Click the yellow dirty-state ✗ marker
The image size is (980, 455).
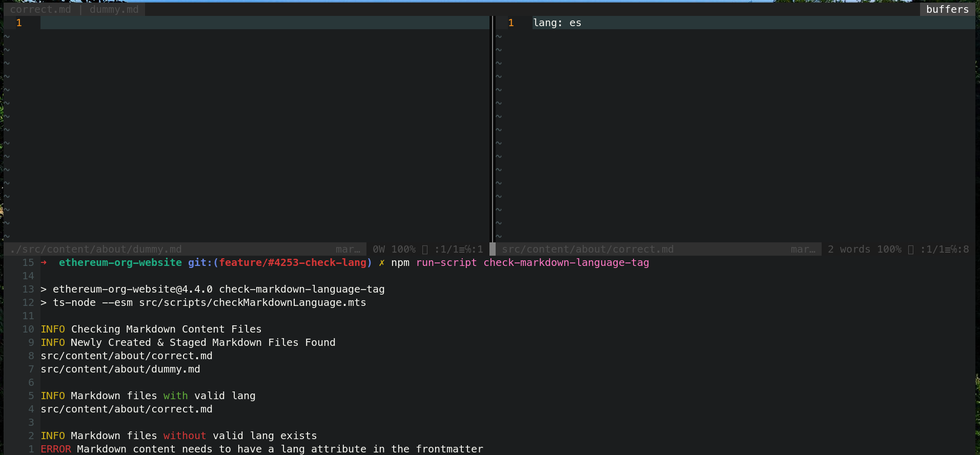[381, 262]
